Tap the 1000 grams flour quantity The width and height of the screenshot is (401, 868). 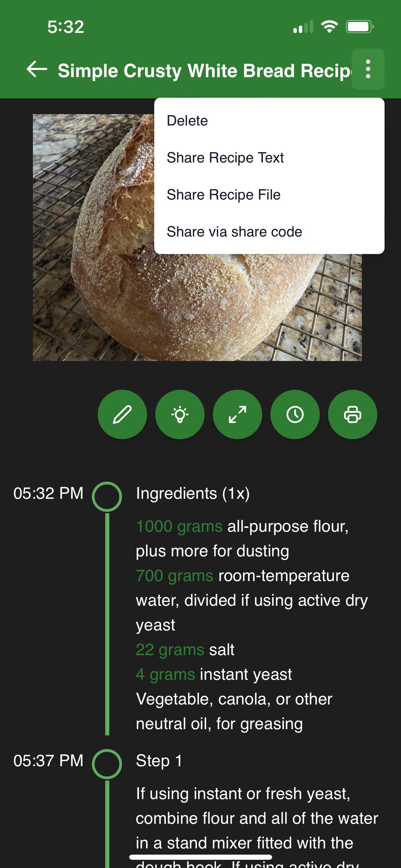tap(179, 526)
